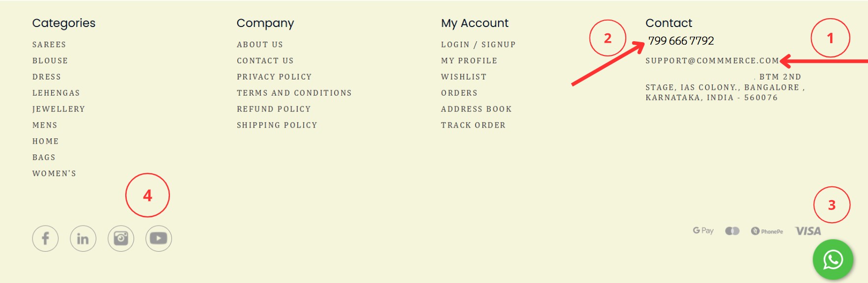The height and width of the screenshot is (283, 868).
Task: Open my Wishlist page
Action: coord(464,77)
